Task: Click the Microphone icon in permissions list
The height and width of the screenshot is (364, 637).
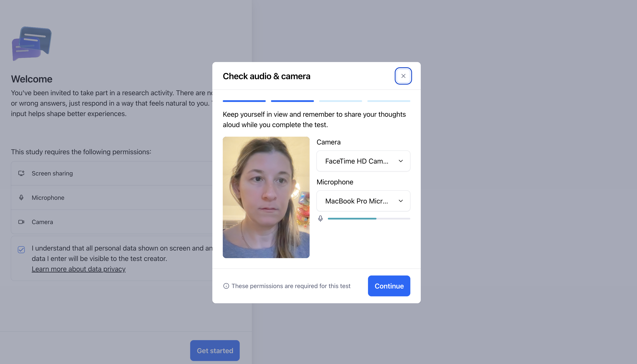Action: click(x=21, y=197)
